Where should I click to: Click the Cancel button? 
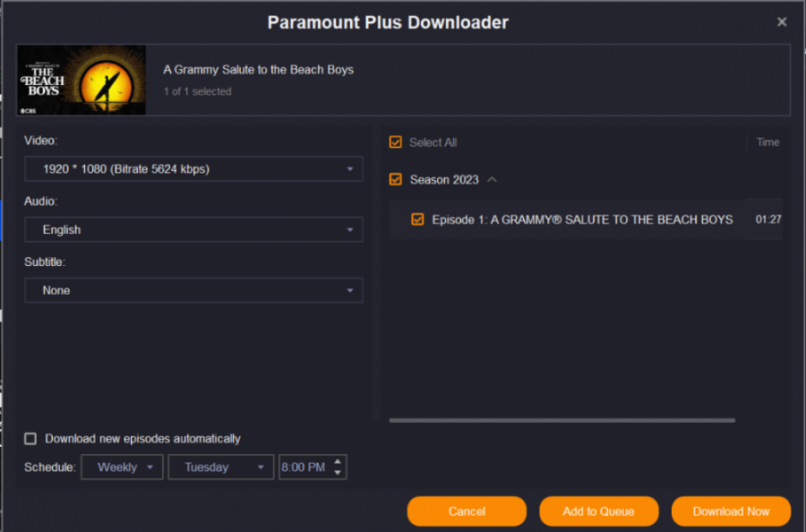pos(467,511)
